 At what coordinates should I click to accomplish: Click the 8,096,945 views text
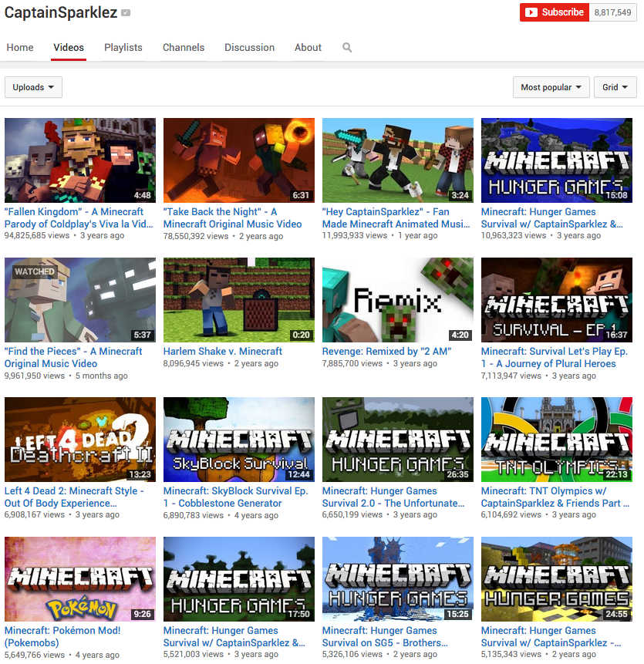click(x=193, y=363)
